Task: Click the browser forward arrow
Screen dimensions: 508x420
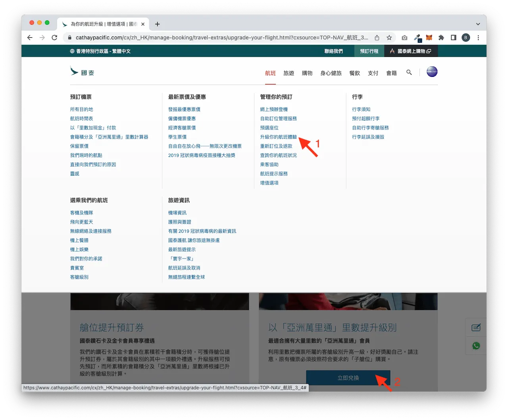Action: point(42,38)
